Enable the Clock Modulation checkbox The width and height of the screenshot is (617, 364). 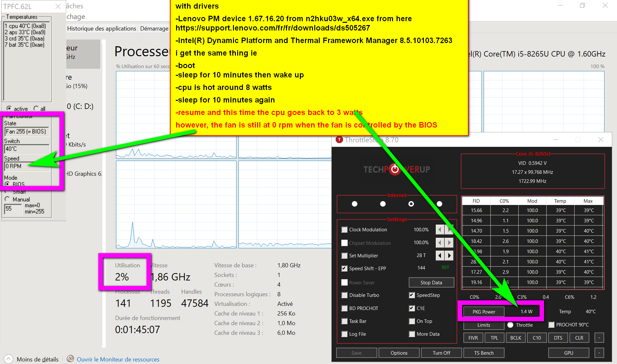pyautogui.click(x=344, y=229)
